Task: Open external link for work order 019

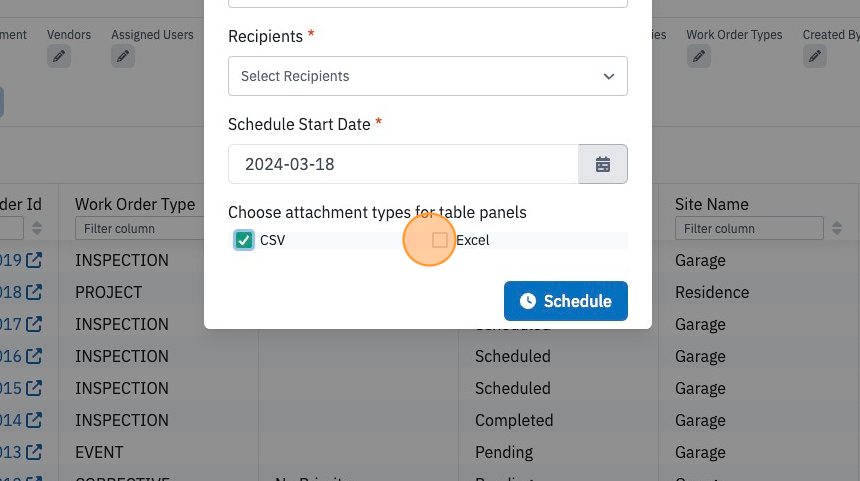Action: (34, 260)
